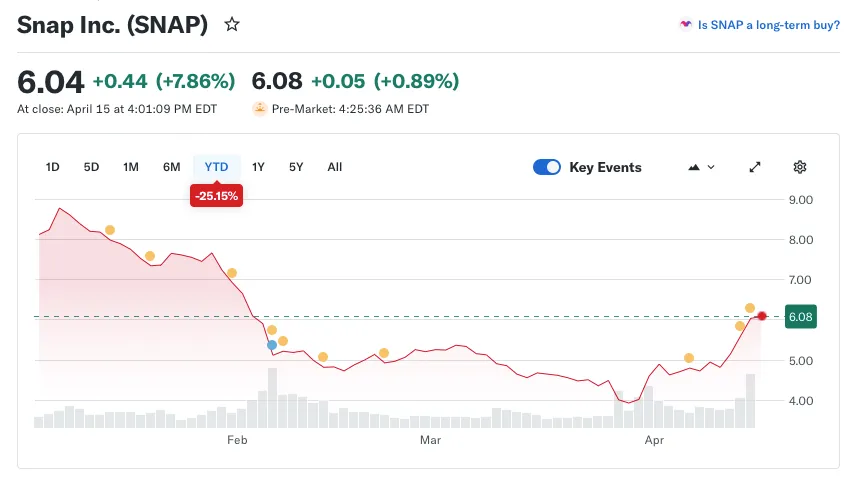Screen dimensions: 859x478
Task: Click the icon beside long-term buy link
Action: pos(685,25)
